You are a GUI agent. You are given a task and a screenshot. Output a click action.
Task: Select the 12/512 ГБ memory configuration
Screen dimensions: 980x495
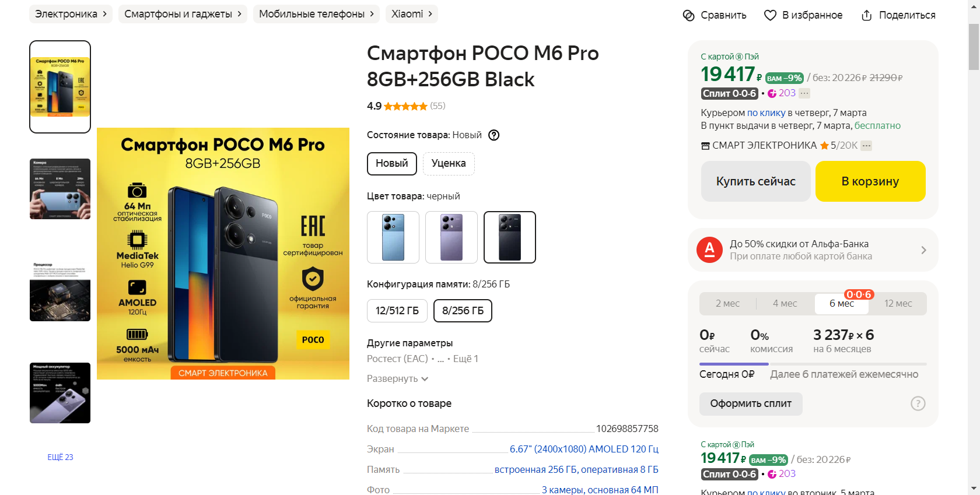pyautogui.click(x=397, y=310)
